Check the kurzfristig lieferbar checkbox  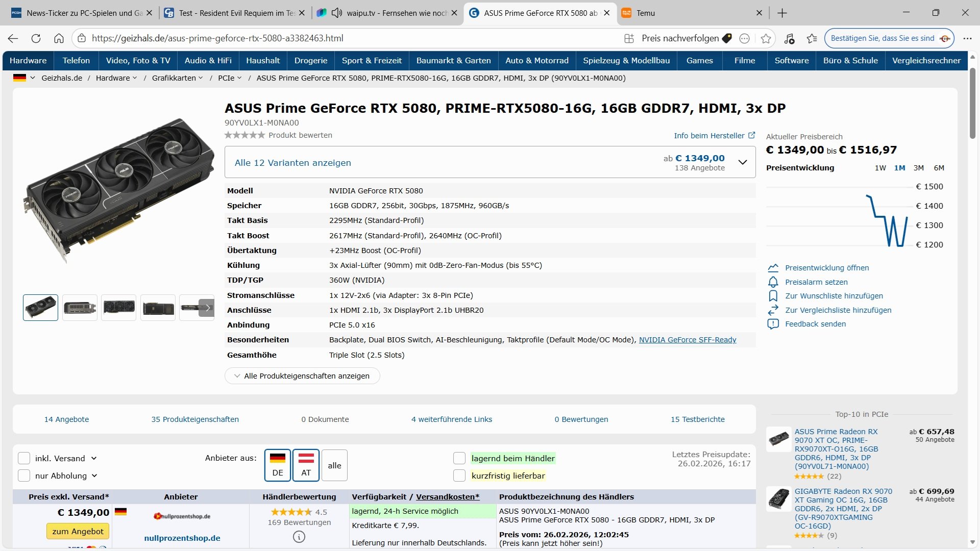[459, 475]
